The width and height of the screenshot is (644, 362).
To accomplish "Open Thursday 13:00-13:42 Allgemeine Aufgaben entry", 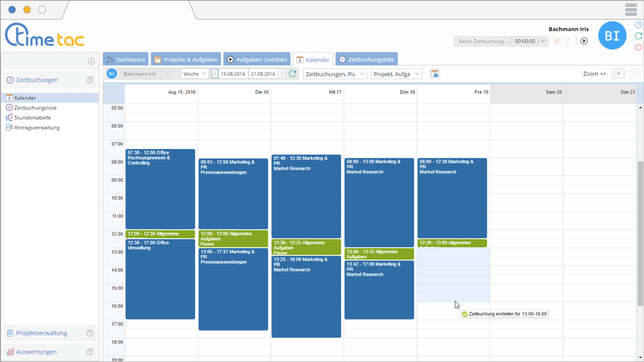I will 379,254.
